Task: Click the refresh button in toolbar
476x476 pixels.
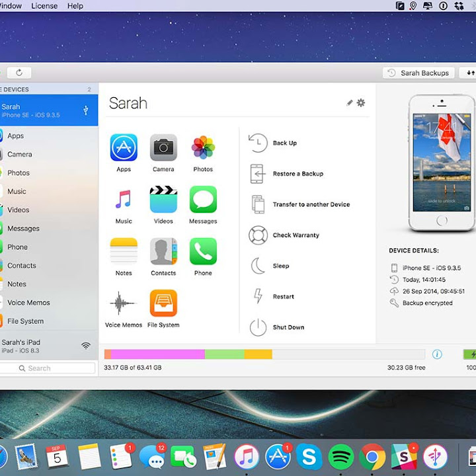Action: (x=19, y=73)
